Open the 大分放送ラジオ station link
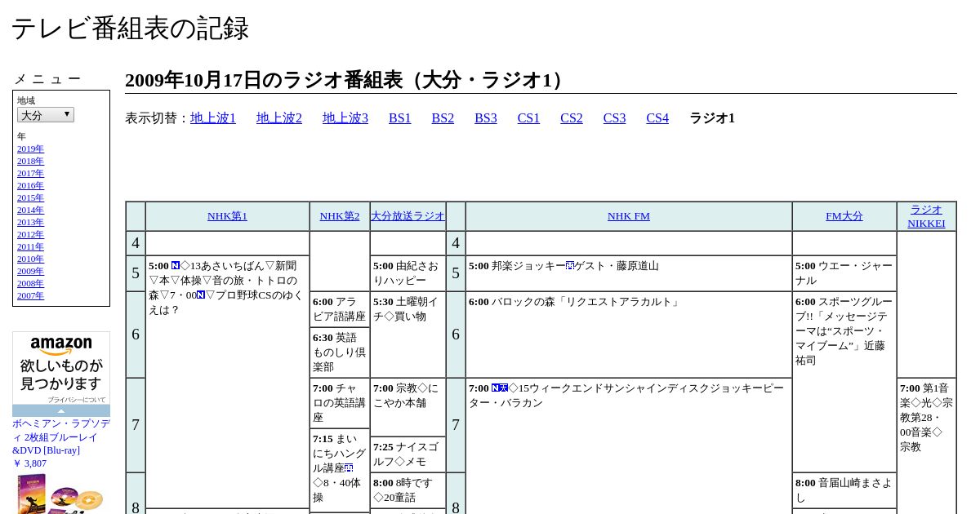The width and height of the screenshot is (980, 514). pos(408,216)
